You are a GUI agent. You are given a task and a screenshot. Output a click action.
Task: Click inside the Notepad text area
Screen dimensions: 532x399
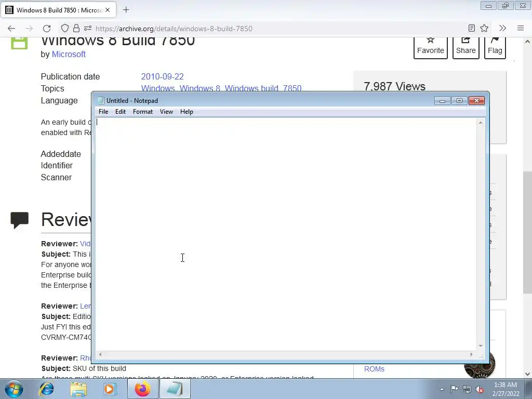click(x=286, y=234)
